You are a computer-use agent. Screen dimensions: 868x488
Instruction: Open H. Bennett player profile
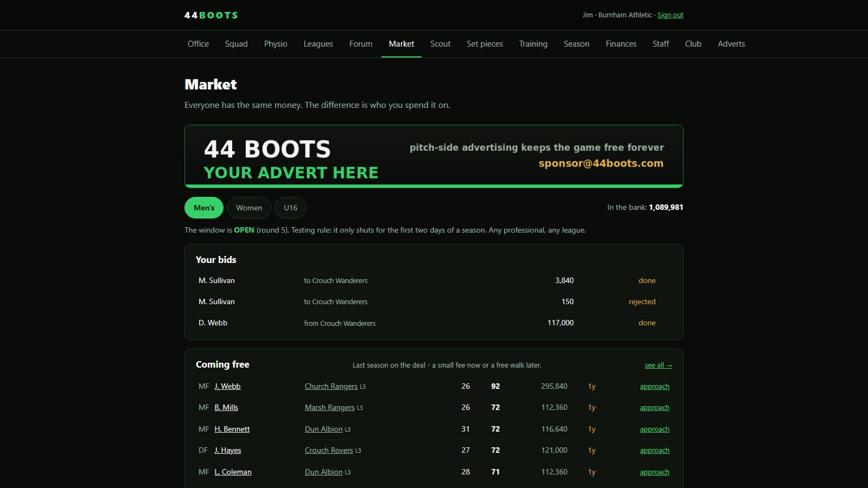tap(232, 429)
